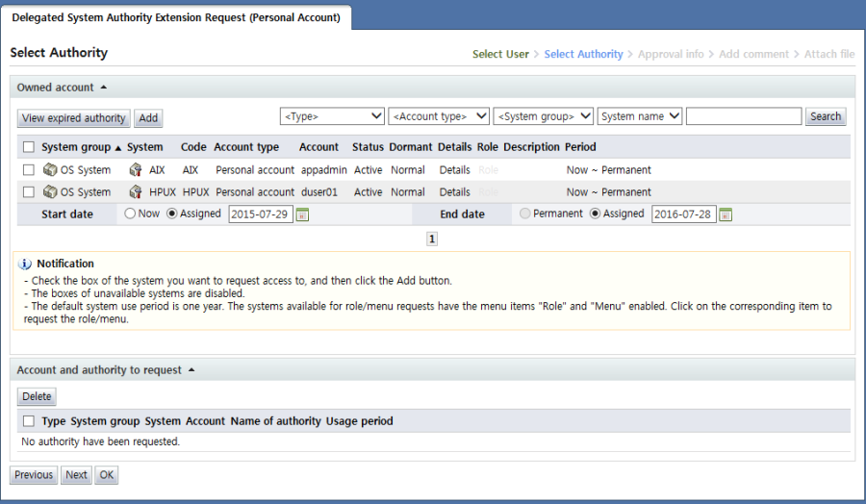The image size is (866, 504).
Task: Click the System group sort arrow
Action: tap(118, 148)
